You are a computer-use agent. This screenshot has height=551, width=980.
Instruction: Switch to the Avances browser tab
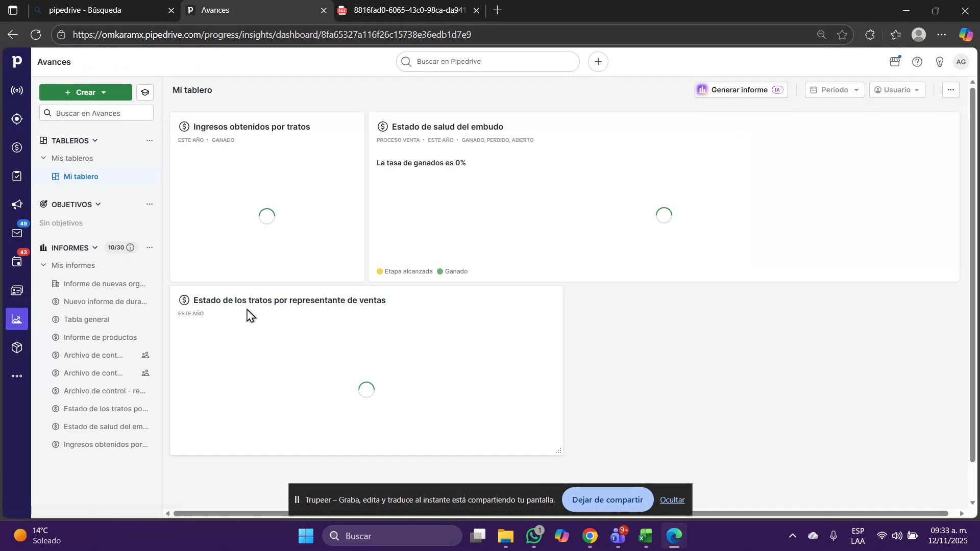215,10
